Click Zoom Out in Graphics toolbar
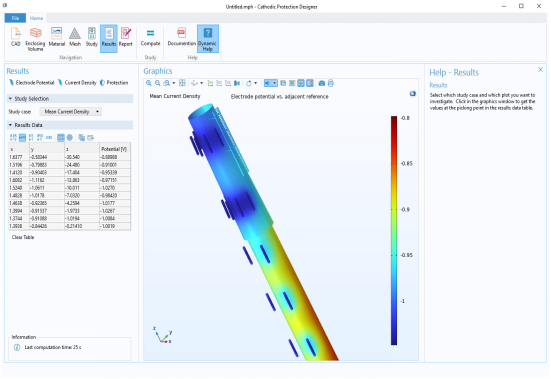Screen dimensions: 551x379 click(157, 83)
